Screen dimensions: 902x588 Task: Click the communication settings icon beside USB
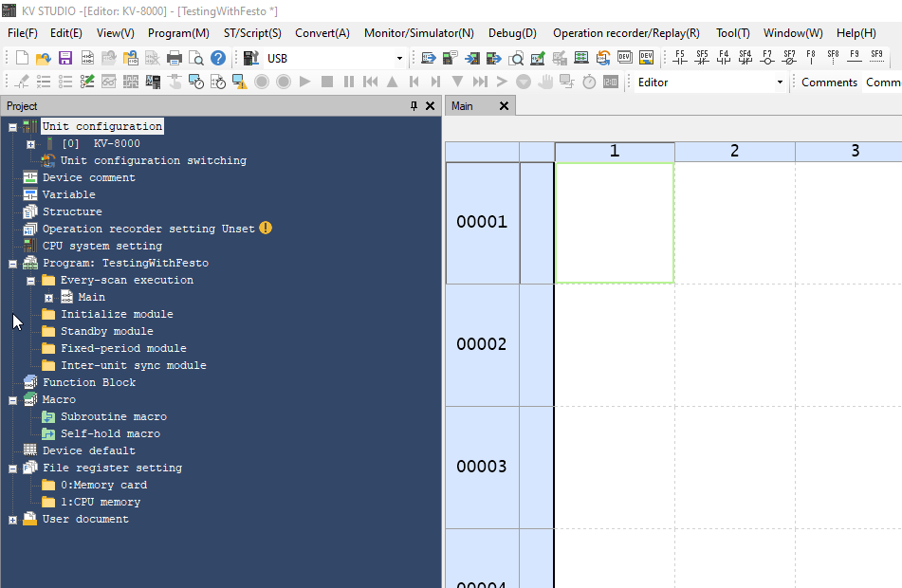pos(251,58)
